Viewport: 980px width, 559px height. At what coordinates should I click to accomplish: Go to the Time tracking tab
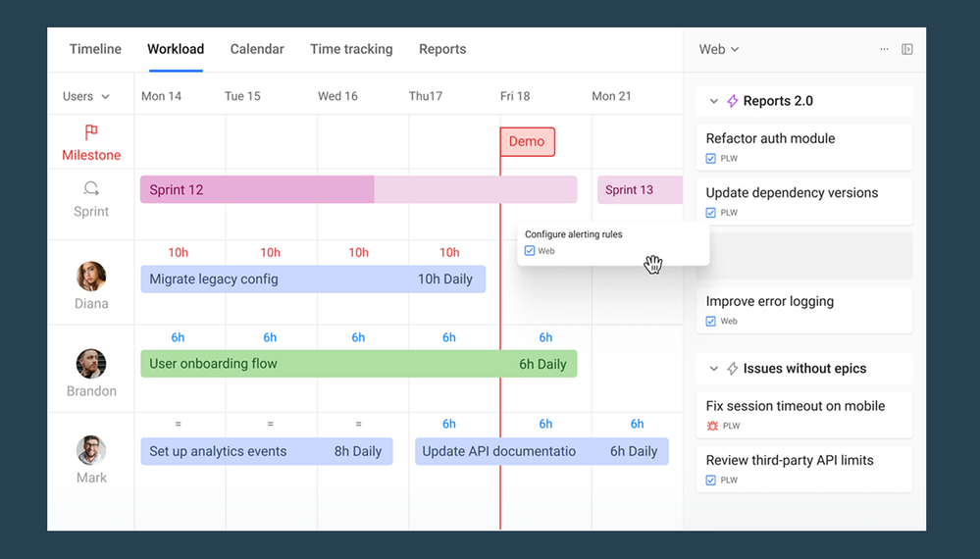(x=351, y=49)
